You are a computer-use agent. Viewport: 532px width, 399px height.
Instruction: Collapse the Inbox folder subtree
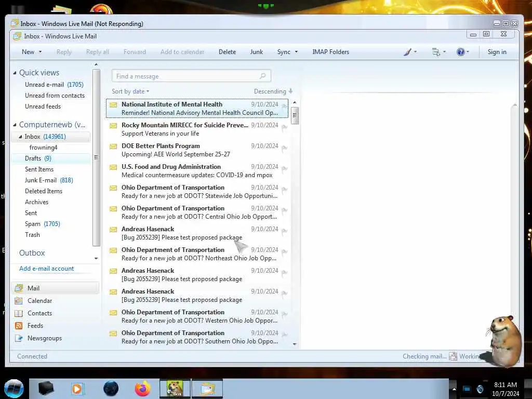(x=20, y=137)
